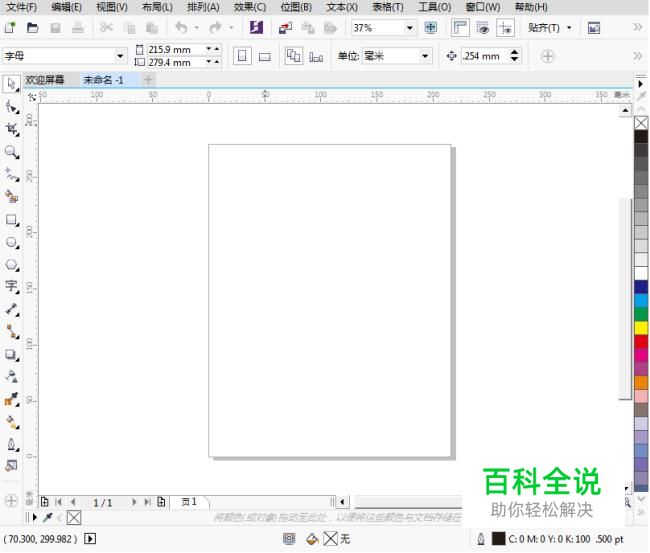This screenshot has width=650, height=553.
Task: Select the Freehand curve tool
Action: coord(12,175)
